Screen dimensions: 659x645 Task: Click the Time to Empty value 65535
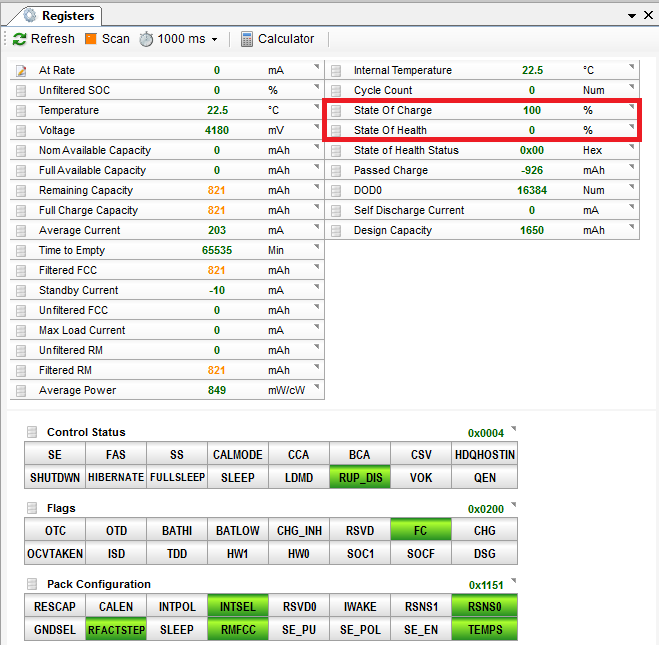pyautogui.click(x=217, y=251)
